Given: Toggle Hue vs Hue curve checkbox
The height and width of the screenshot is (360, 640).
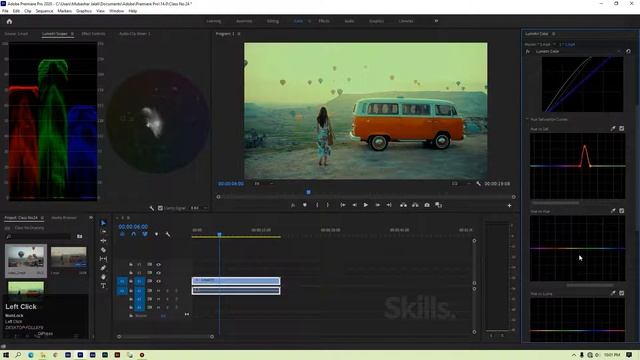Looking at the screenshot, I should [622, 211].
